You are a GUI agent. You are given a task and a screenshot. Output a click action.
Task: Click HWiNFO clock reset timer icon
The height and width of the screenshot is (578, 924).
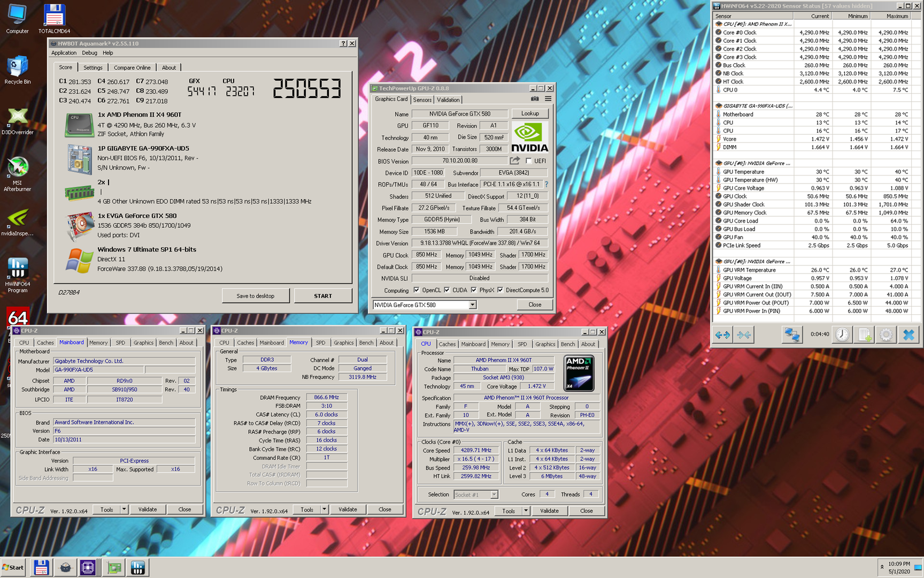point(842,335)
